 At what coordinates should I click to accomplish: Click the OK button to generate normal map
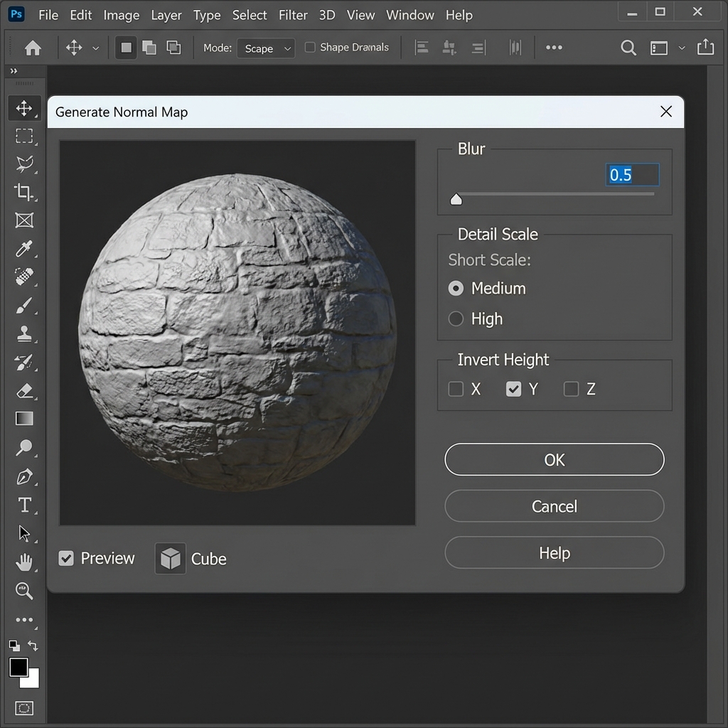[x=554, y=459]
